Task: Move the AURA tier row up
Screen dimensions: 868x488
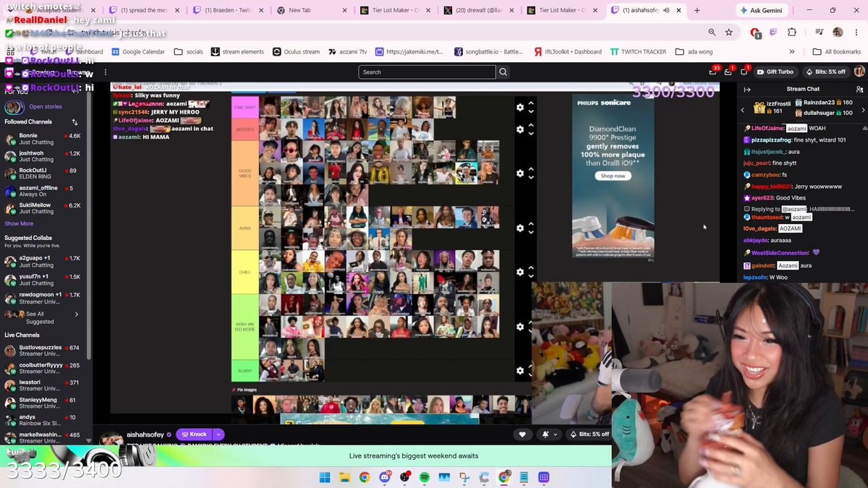Action: click(531, 224)
